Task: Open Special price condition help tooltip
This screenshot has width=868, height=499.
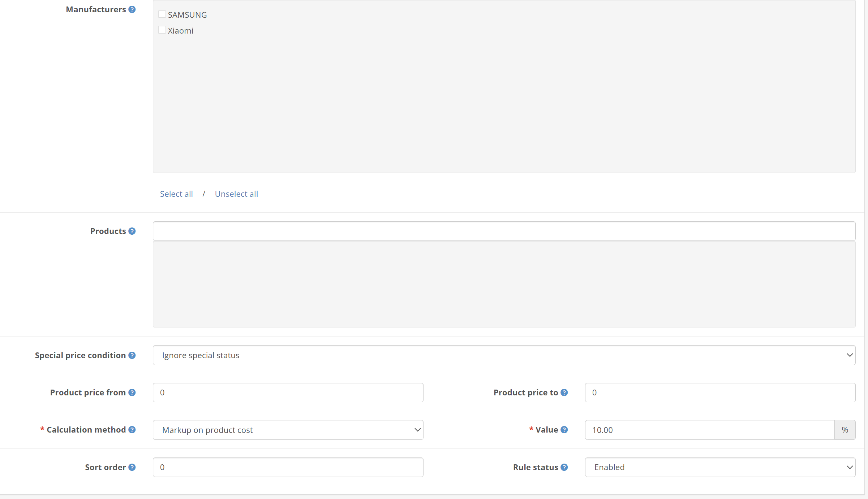Action: tap(132, 355)
